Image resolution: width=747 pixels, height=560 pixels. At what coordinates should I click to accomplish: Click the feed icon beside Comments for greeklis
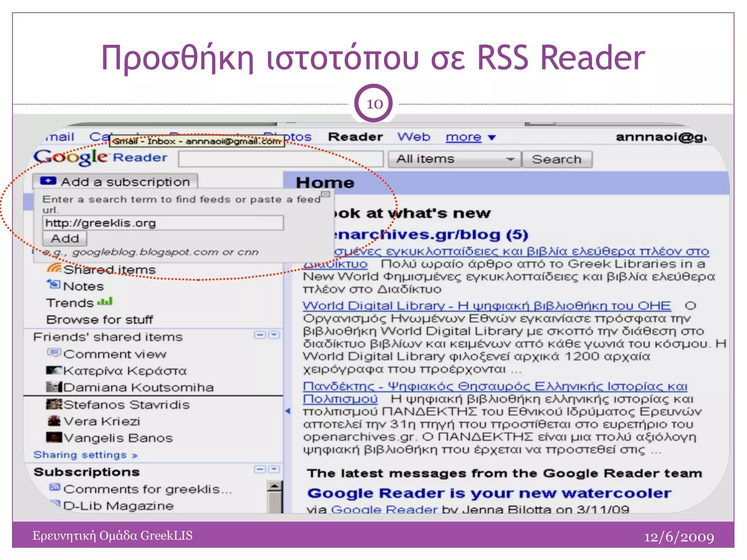(55, 487)
